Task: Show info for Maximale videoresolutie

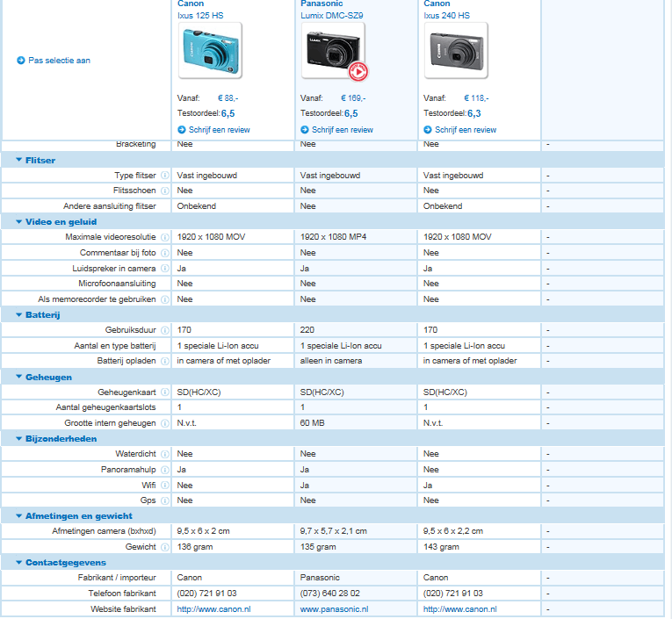Action: tap(164, 237)
